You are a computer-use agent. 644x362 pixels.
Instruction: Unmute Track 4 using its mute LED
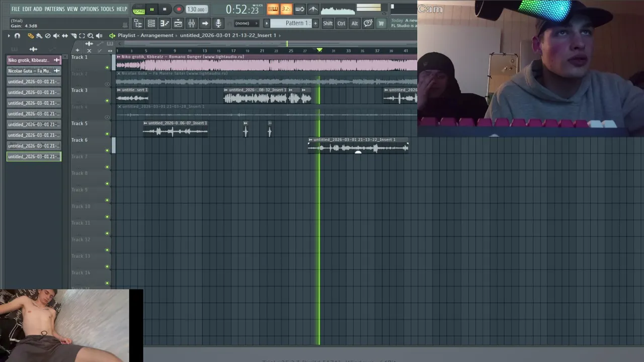point(107,117)
